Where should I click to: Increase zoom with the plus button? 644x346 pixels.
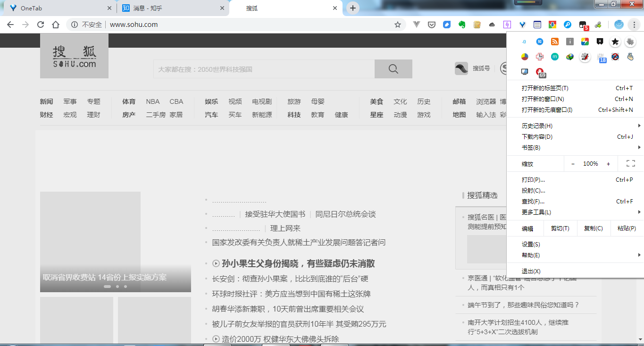(x=609, y=164)
